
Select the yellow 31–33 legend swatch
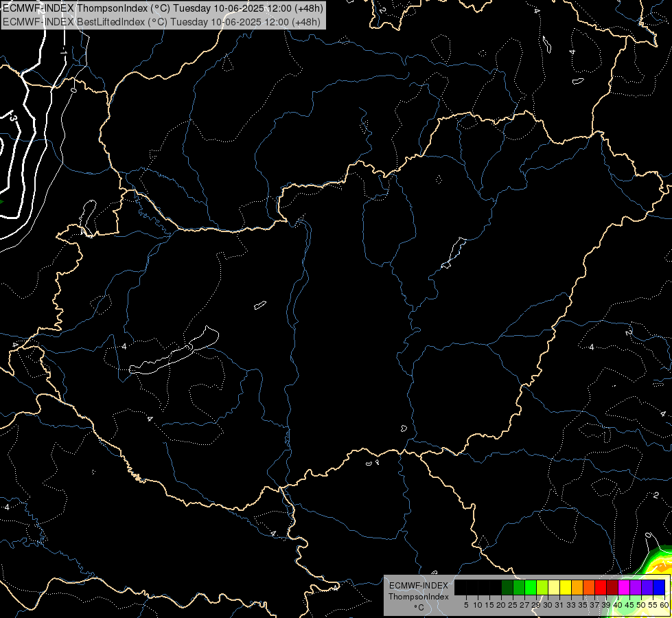566,587
